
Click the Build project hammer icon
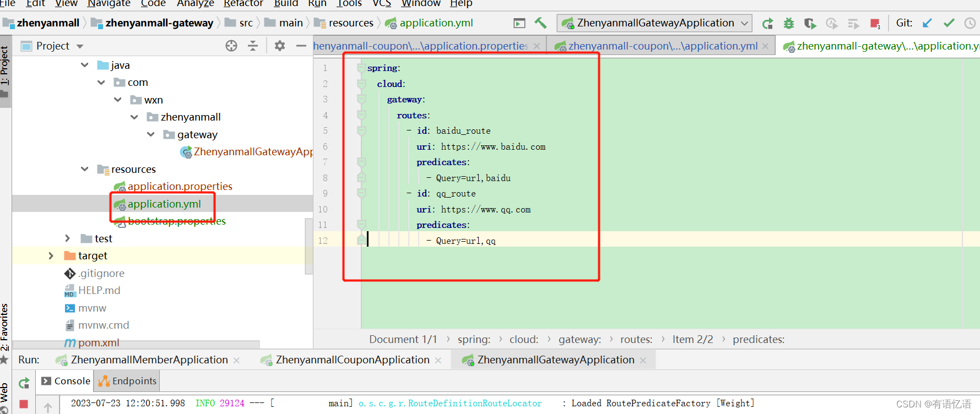tap(541, 23)
